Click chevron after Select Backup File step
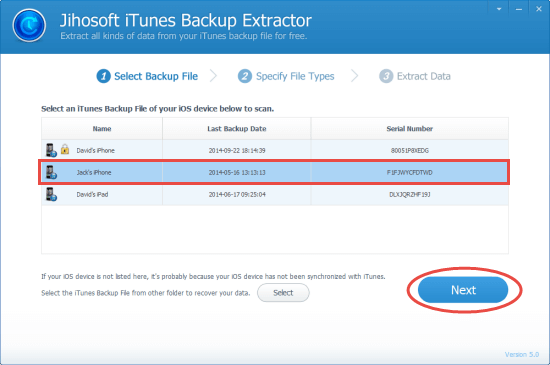Screen dimensions: 550x365 pyautogui.click(x=214, y=76)
